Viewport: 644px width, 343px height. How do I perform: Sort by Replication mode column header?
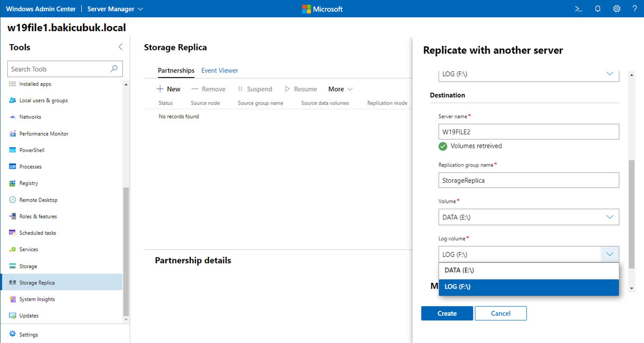[387, 103]
